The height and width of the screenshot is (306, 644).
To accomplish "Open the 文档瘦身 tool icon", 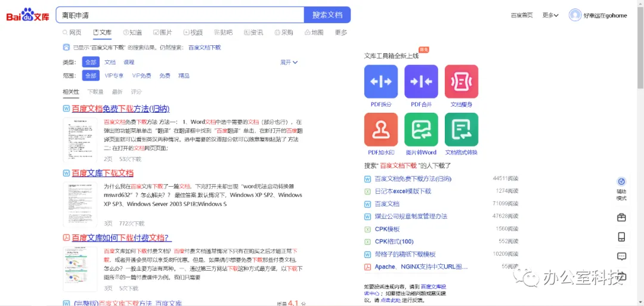I will tap(461, 81).
